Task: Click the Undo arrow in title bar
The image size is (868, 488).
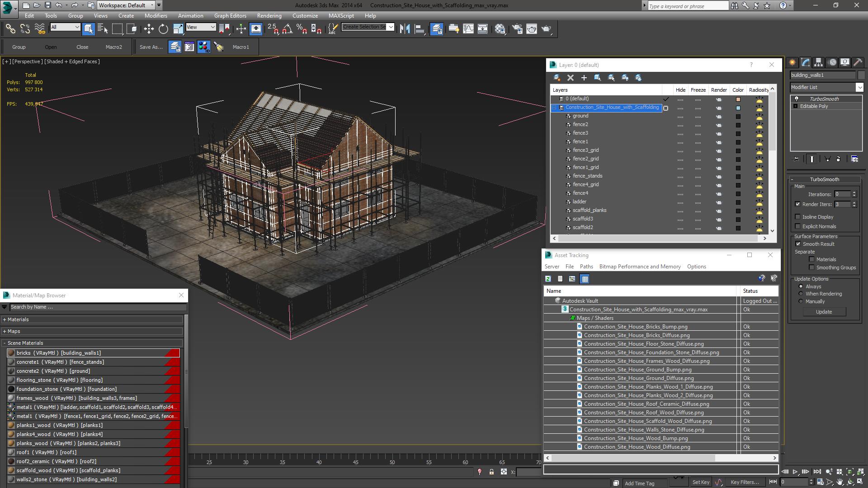Action: (x=59, y=5)
